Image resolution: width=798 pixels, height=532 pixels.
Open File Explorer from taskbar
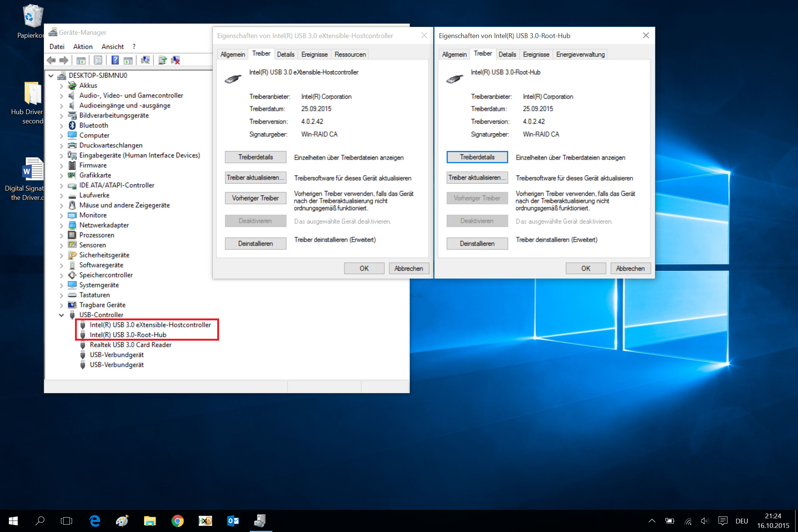(x=150, y=521)
